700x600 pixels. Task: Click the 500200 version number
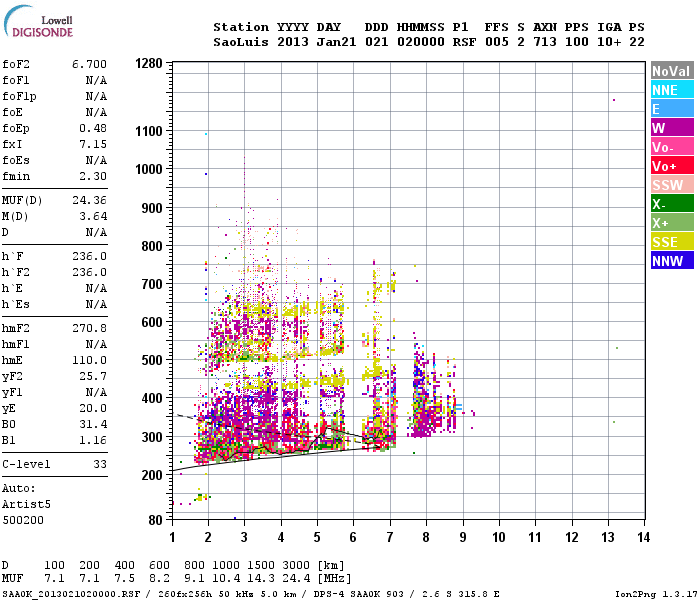pos(23,520)
